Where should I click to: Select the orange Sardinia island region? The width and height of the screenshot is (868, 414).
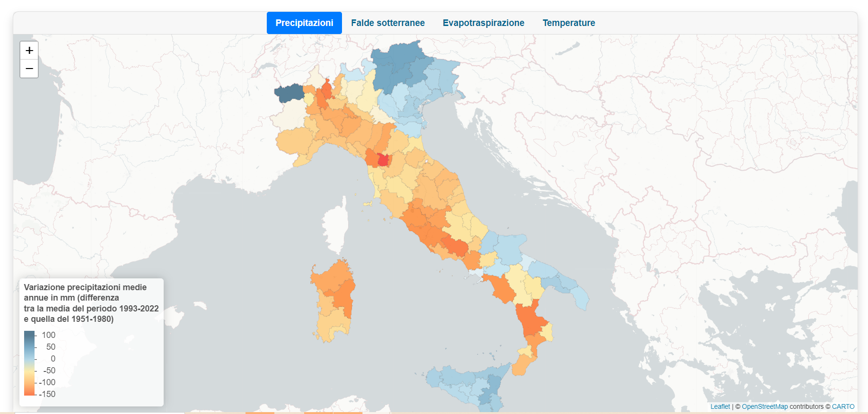coord(333,300)
